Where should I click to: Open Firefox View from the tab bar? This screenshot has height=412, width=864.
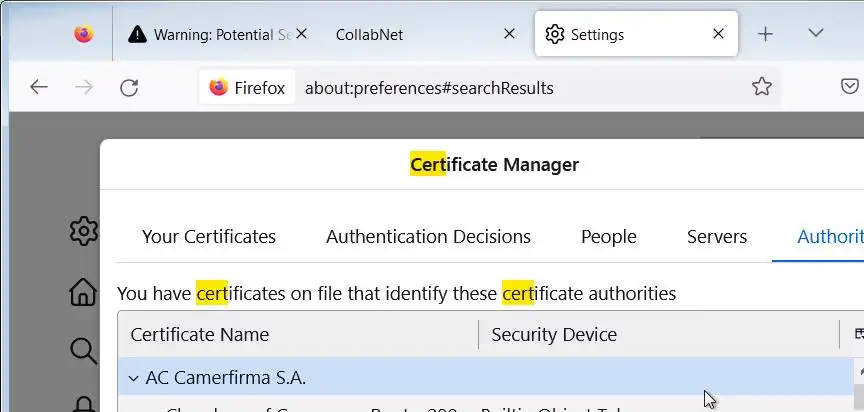[84, 34]
